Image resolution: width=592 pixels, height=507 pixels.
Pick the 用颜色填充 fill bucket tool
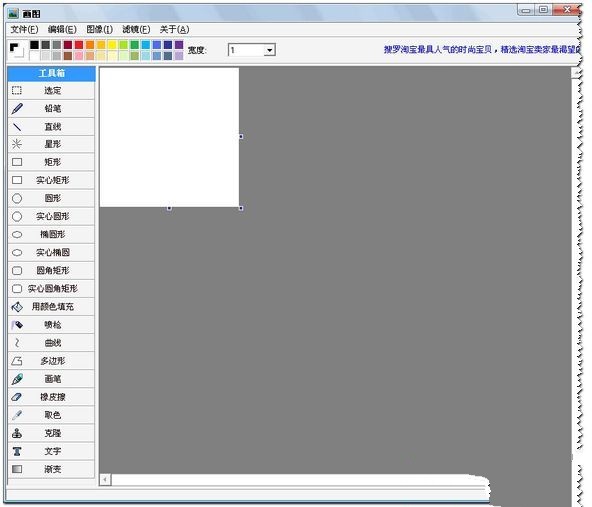(51, 307)
